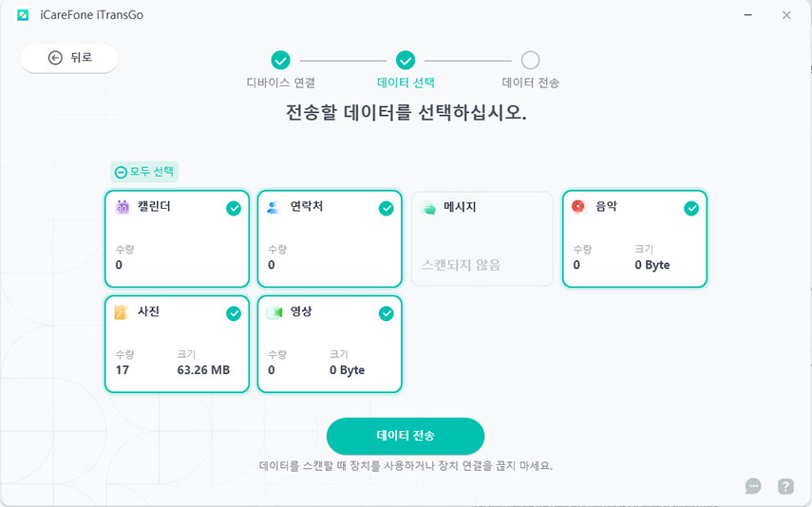Screen dimensions: 812x507
Task: Click the iCareFone iTransGo app logo
Action: click(23, 15)
